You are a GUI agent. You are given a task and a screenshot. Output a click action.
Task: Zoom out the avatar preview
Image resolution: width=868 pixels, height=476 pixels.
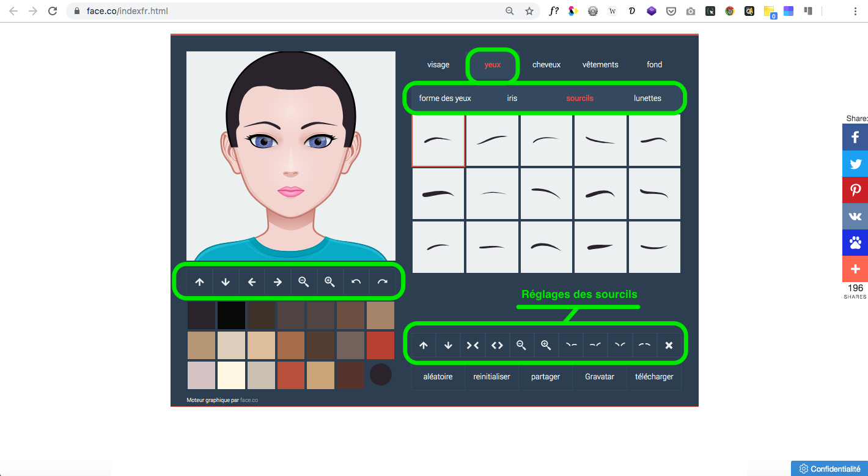(x=304, y=282)
